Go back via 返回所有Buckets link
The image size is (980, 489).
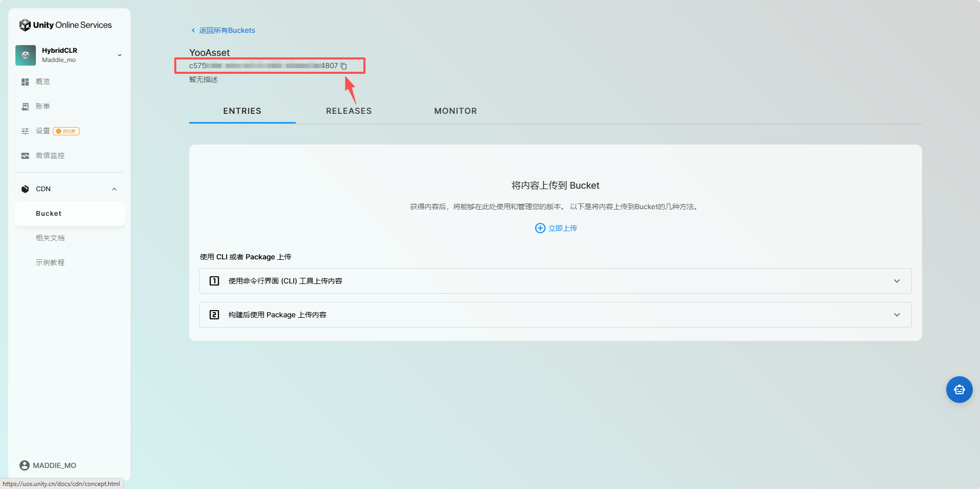coord(227,30)
